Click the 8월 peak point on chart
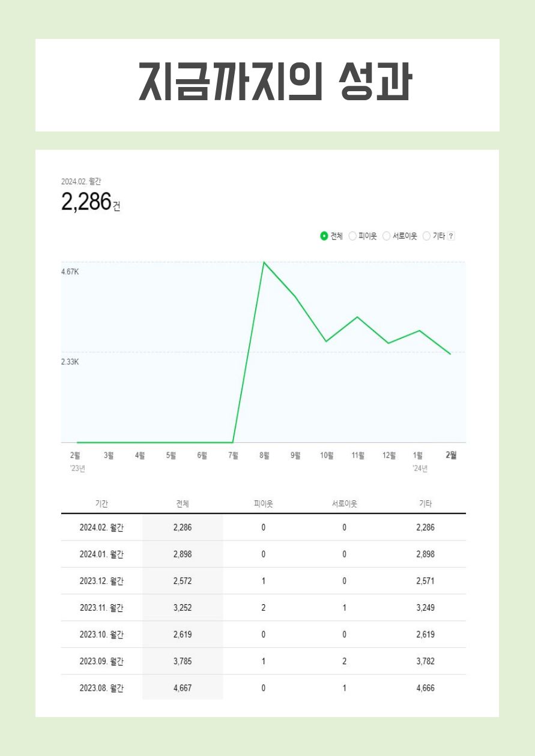This screenshot has height=756, width=535. click(264, 262)
